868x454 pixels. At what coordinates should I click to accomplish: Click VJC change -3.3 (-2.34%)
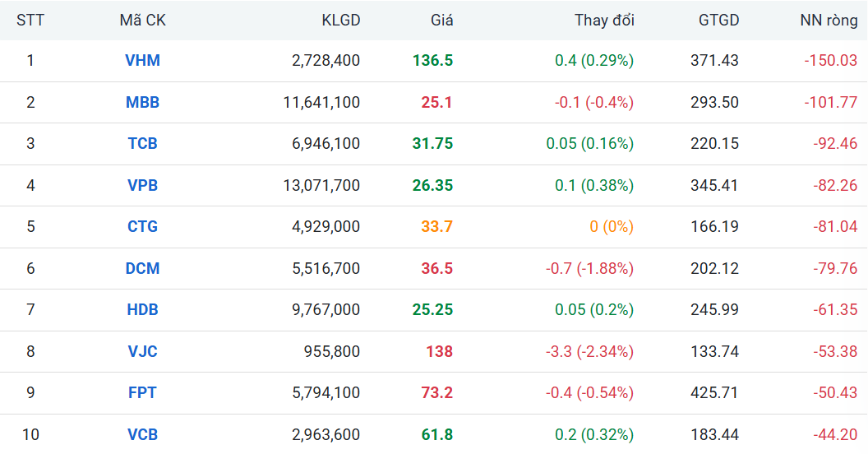[x=589, y=351]
